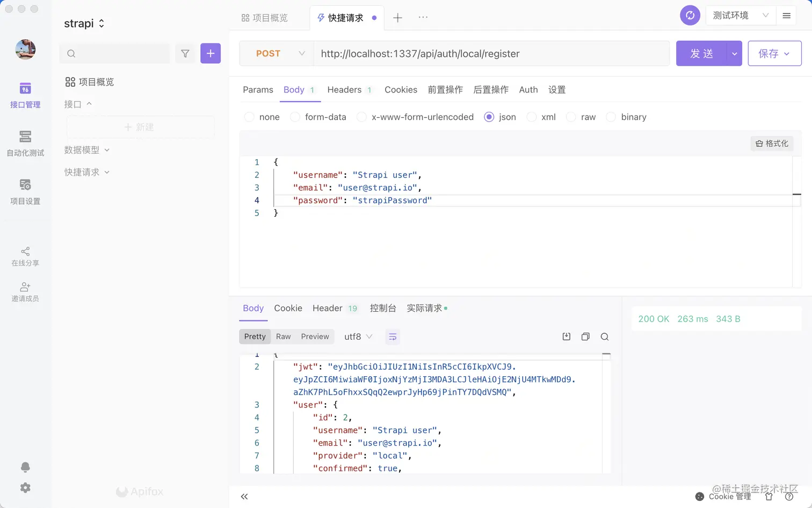The image size is (812, 508).
Task: Open the Params request tab
Action: point(258,90)
